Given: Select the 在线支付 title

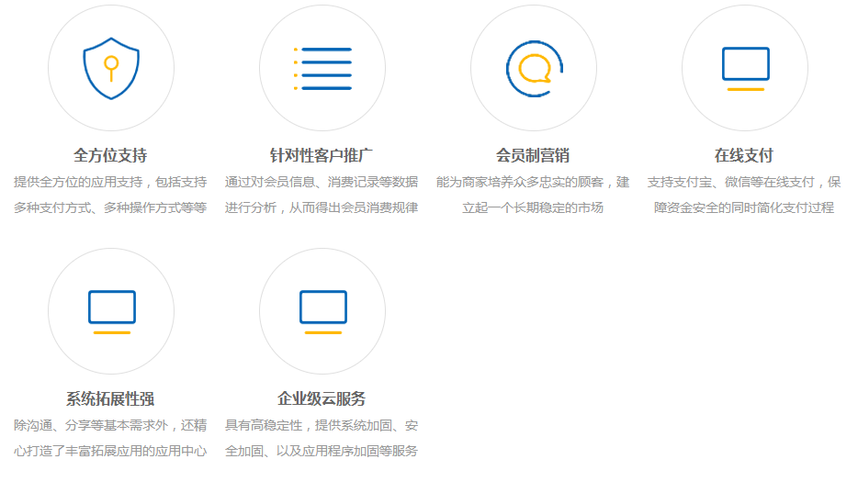Looking at the screenshot, I should click(744, 155).
